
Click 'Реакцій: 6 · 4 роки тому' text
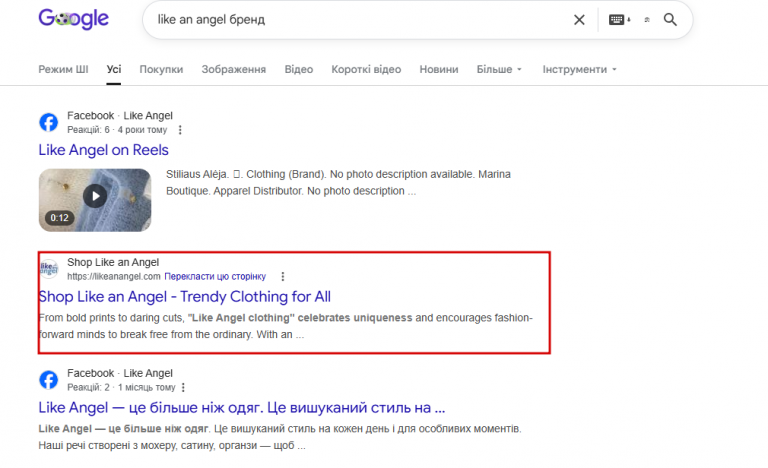click(117, 130)
